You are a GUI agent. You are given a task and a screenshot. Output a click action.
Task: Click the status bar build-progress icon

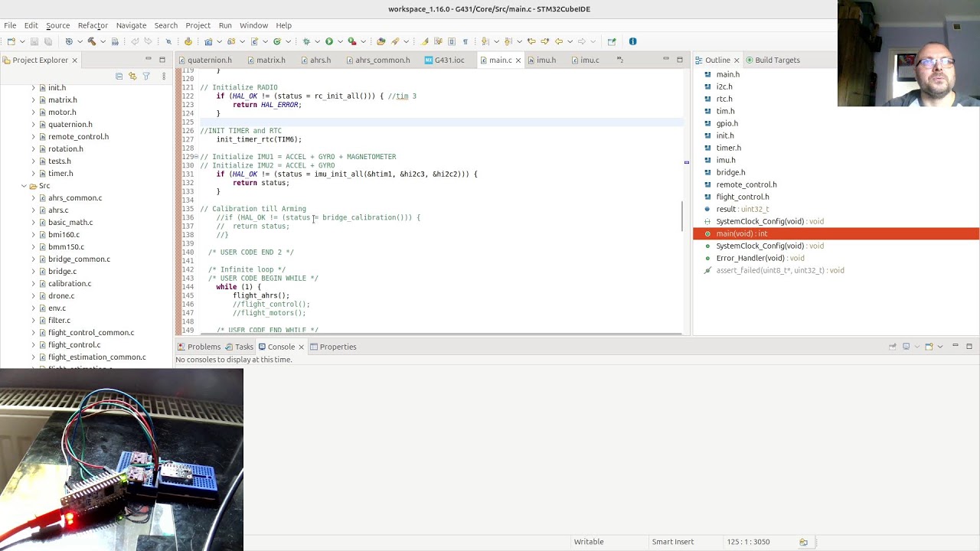click(803, 542)
